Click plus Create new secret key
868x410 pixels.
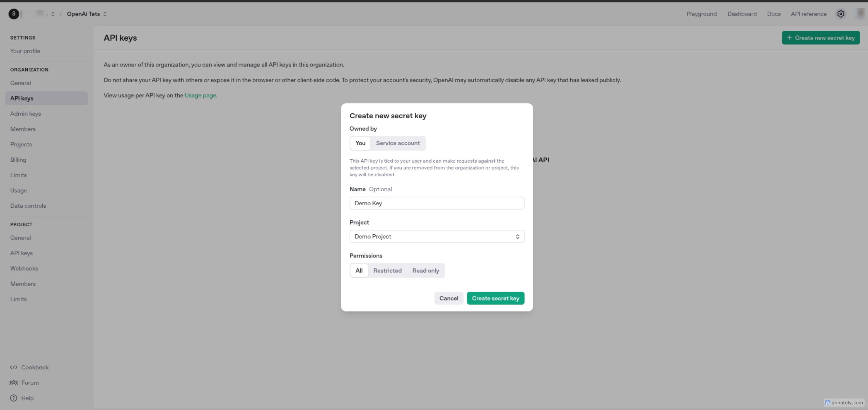click(821, 38)
